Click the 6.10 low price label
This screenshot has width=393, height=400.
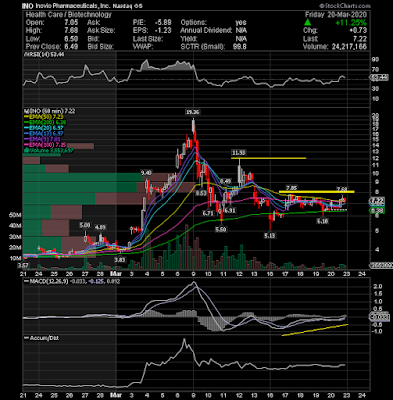click(x=322, y=221)
